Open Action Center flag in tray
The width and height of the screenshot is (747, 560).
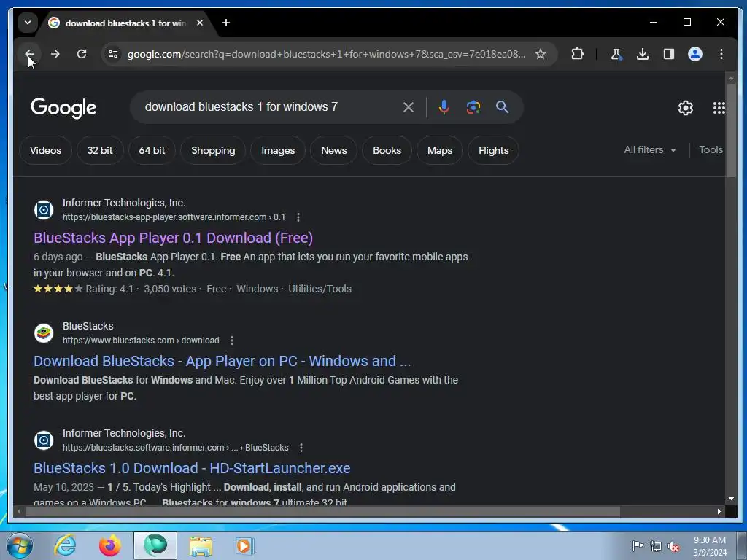pos(638,546)
